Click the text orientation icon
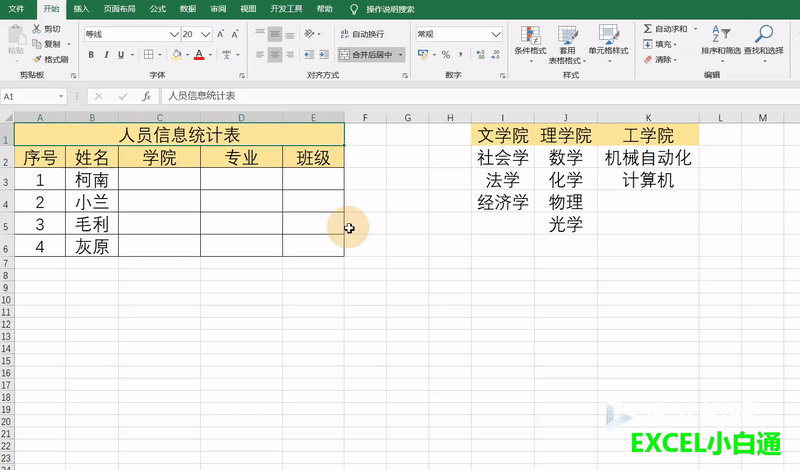The height and width of the screenshot is (470, 800). pos(309,34)
